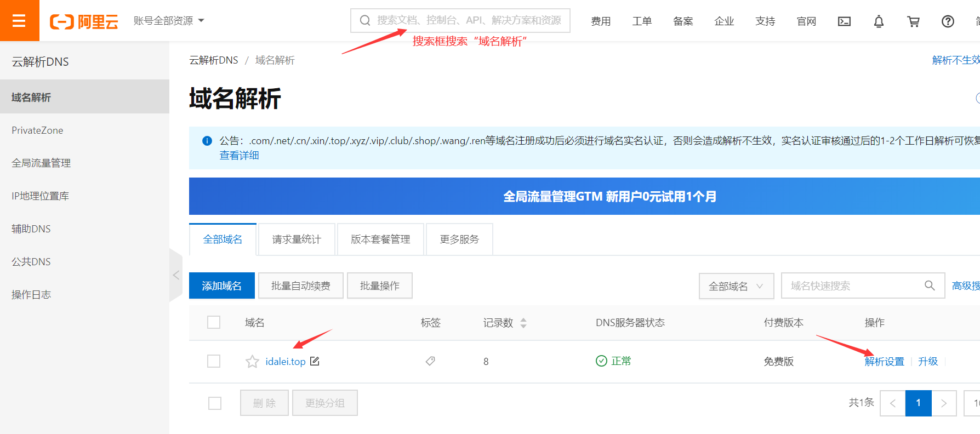
Task: Click the change group button
Action: click(x=325, y=403)
